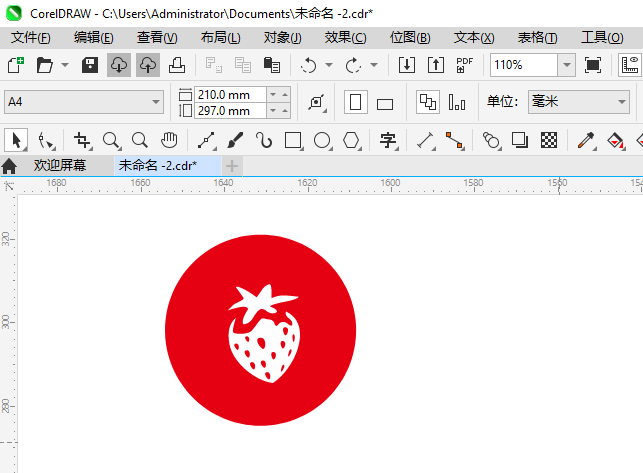Select the Ellipse tool
643x473 pixels.
click(x=323, y=140)
